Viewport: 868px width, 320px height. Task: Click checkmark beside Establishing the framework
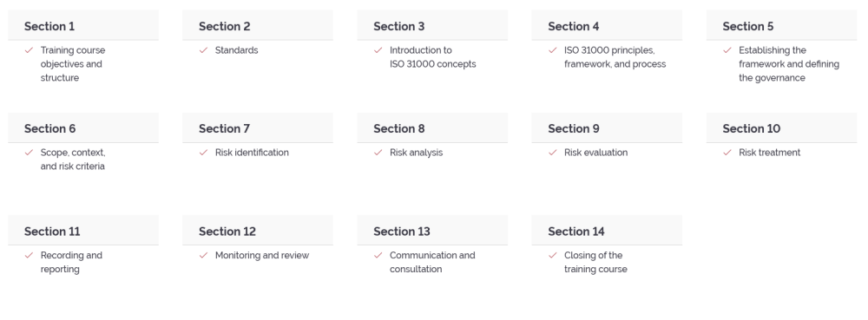tap(727, 50)
